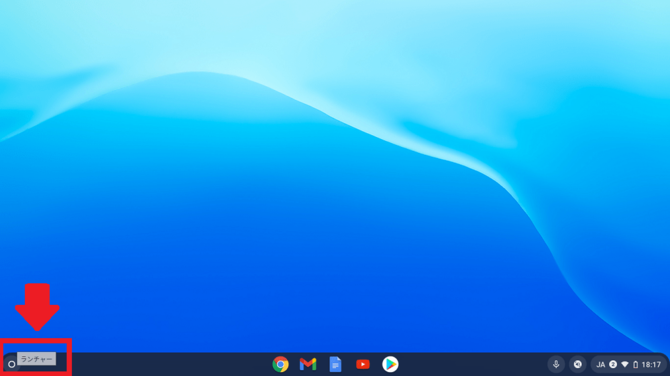Click the round accessibility icon beside microphone
The image size is (670, 376).
point(578,364)
